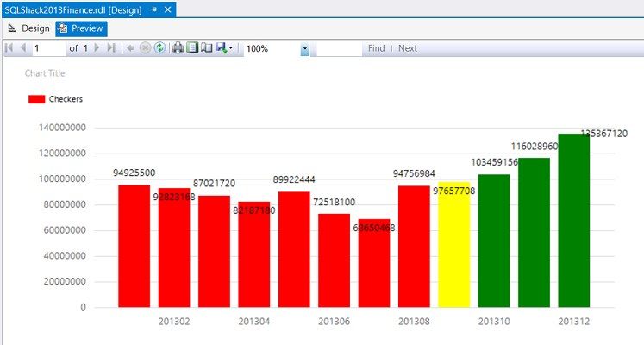Click the First Page navigation icon
Viewport: 644px width, 345px height.
click(9, 48)
